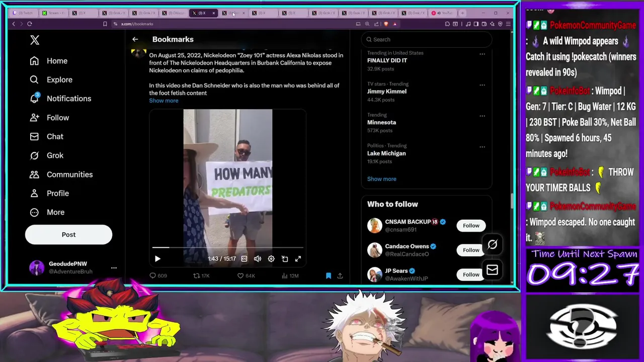Image resolution: width=644 pixels, height=362 pixels.
Task: Open a new browser tab
Action: 463,13
